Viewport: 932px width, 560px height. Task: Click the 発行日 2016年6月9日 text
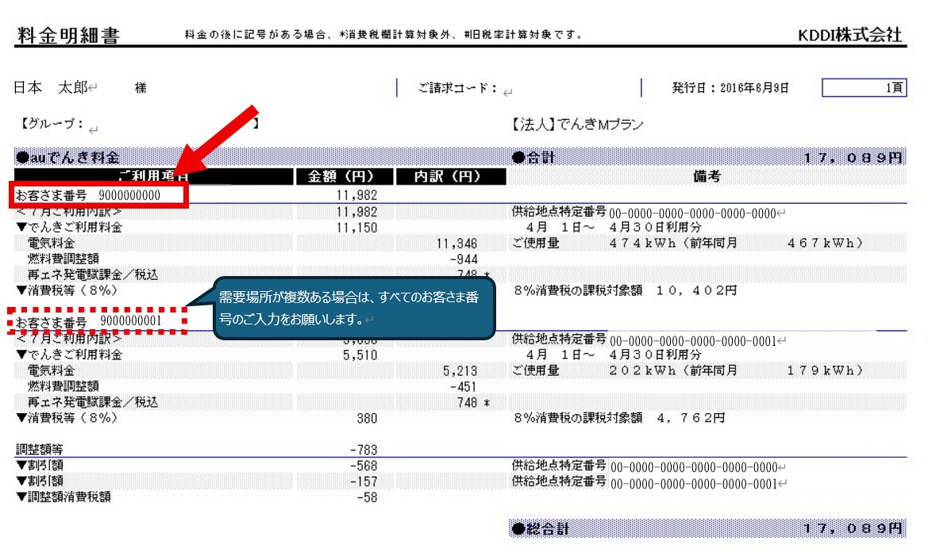click(x=730, y=88)
